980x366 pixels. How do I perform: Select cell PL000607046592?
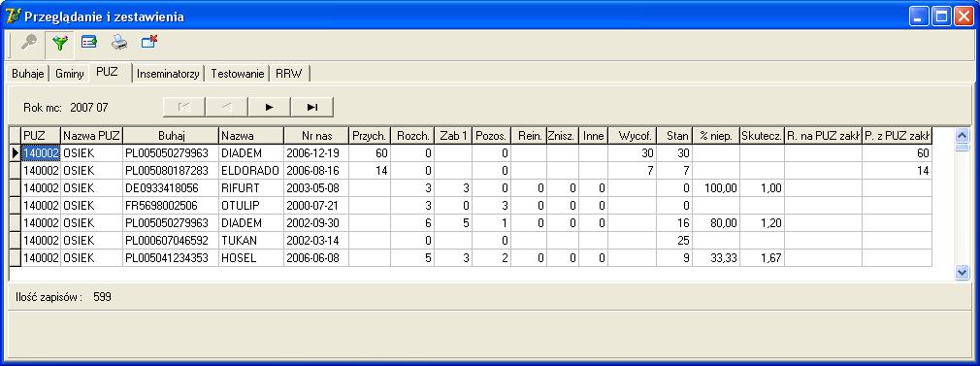click(x=171, y=240)
